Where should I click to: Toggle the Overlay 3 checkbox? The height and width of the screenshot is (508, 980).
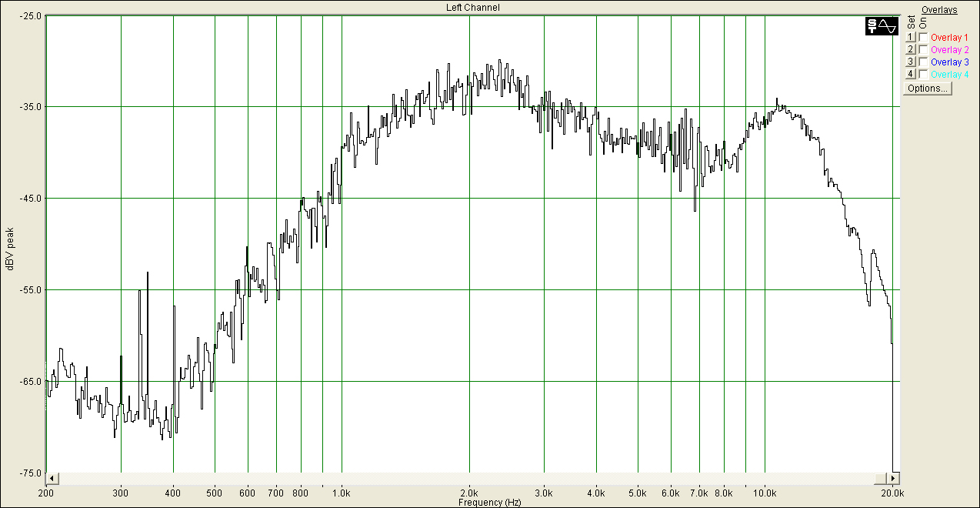point(923,62)
